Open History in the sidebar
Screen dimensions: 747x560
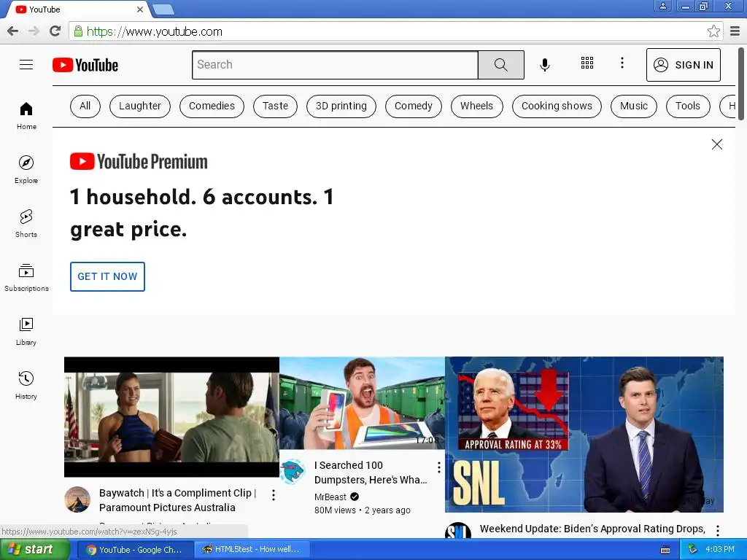point(26,385)
